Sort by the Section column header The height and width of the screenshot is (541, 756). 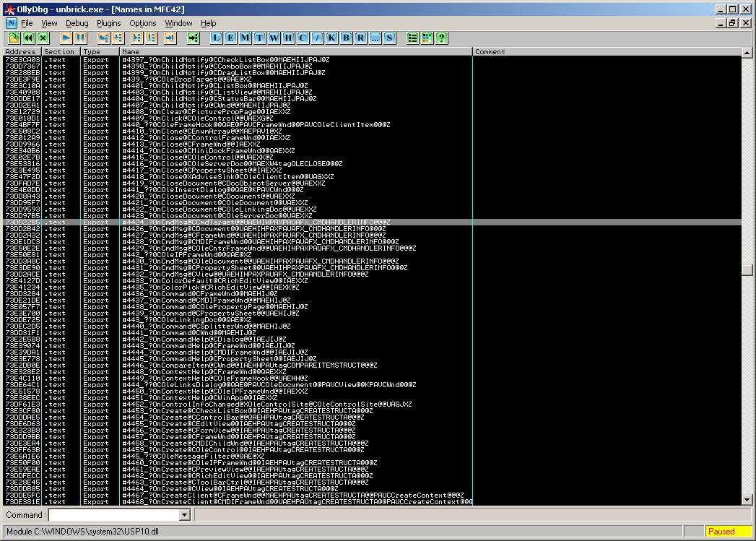(x=61, y=51)
